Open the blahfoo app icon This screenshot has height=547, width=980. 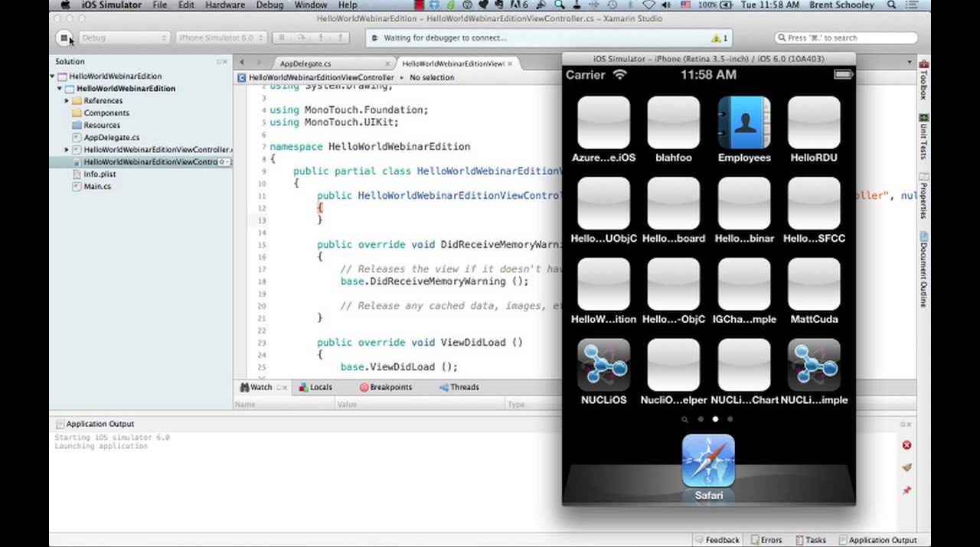click(x=673, y=123)
